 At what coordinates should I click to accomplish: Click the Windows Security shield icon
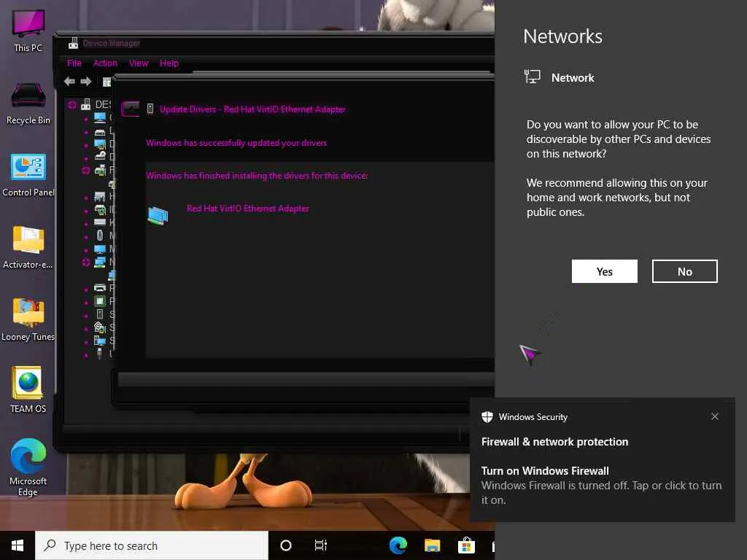pyautogui.click(x=487, y=416)
